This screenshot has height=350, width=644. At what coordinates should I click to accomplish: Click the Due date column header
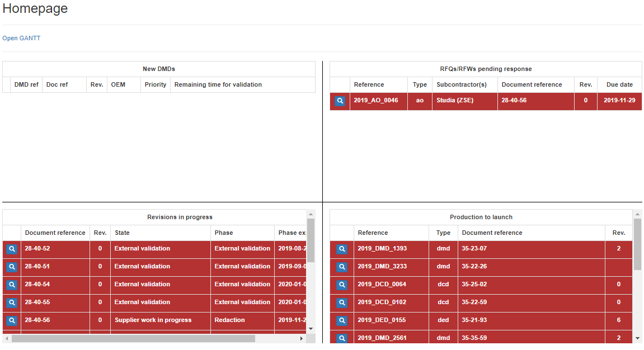point(619,85)
